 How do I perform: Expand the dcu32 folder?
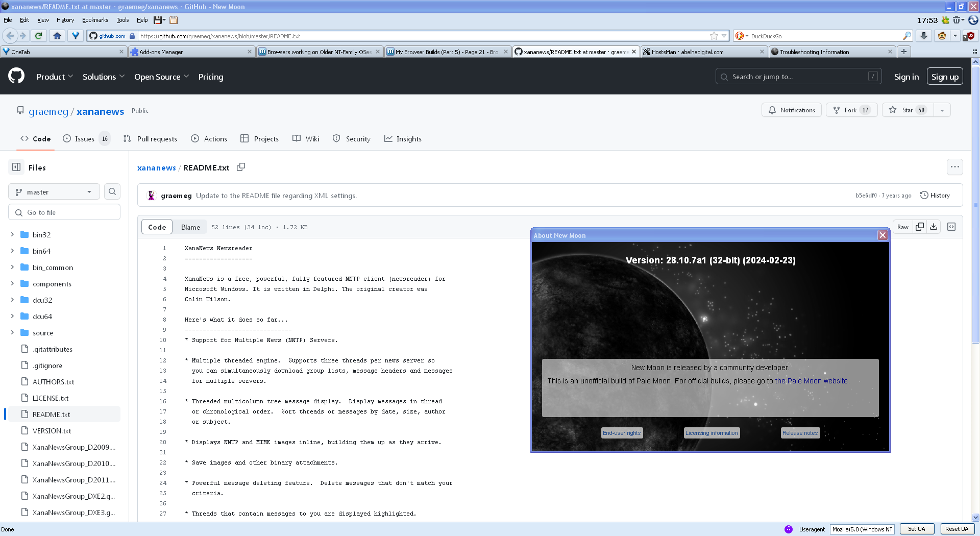point(12,300)
